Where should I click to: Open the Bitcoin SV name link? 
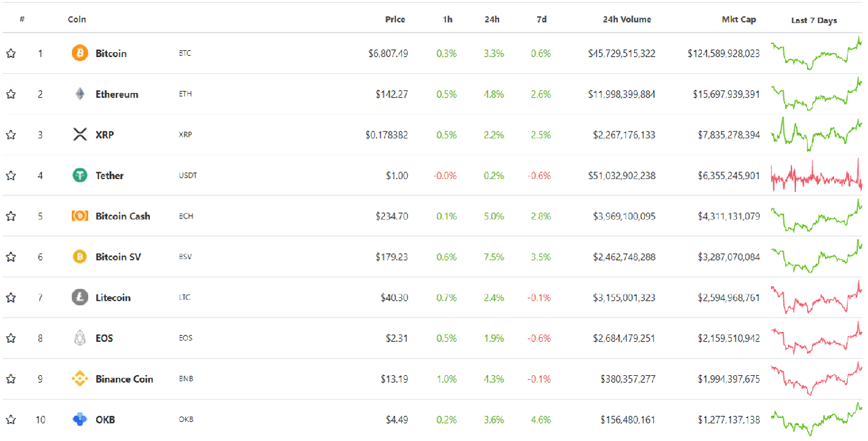click(x=119, y=257)
